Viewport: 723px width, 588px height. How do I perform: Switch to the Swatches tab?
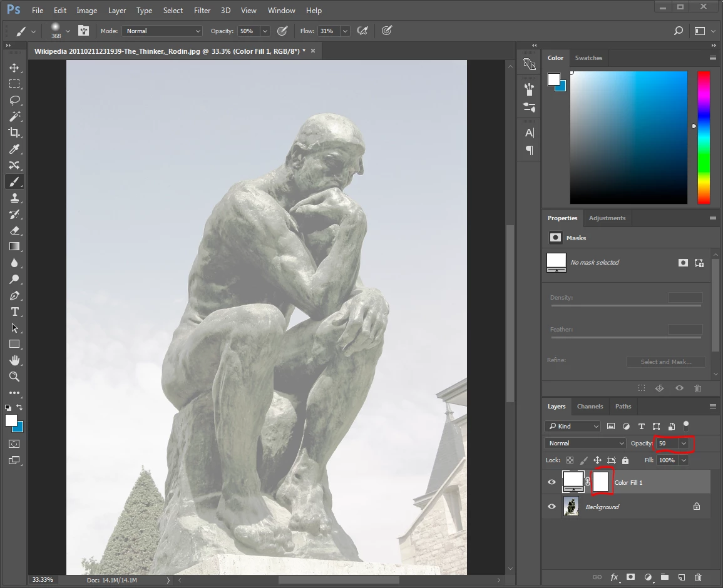(588, 58)
